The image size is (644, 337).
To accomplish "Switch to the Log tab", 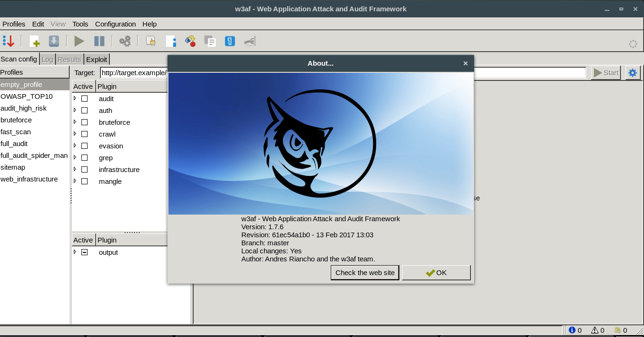I will click(47, 60).
